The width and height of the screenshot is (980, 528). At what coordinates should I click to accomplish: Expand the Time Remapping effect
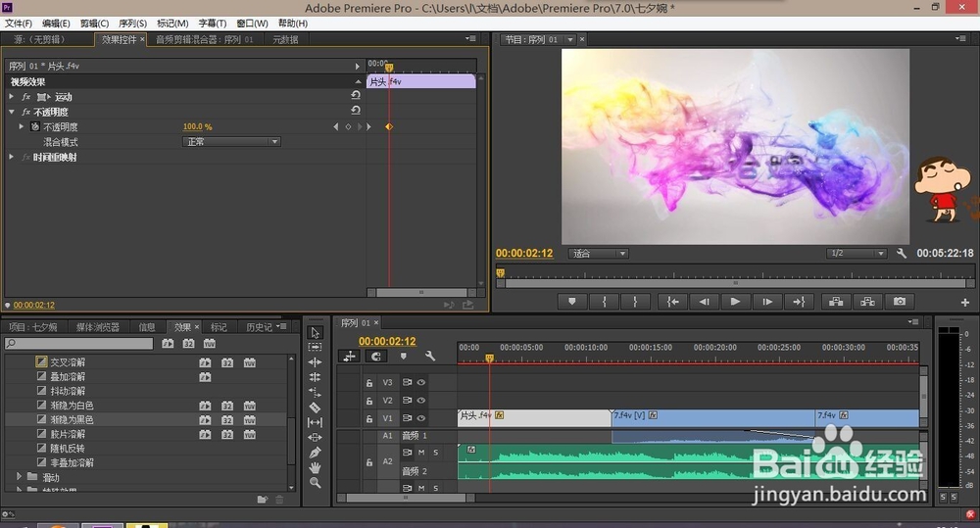tap(11, 157)
